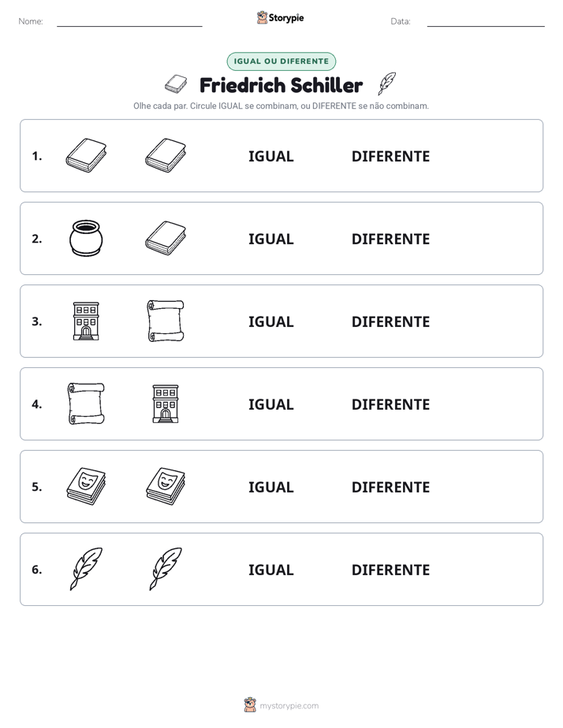Click the cauldron pot icon in row 2
563x728 pixels.
86,238
